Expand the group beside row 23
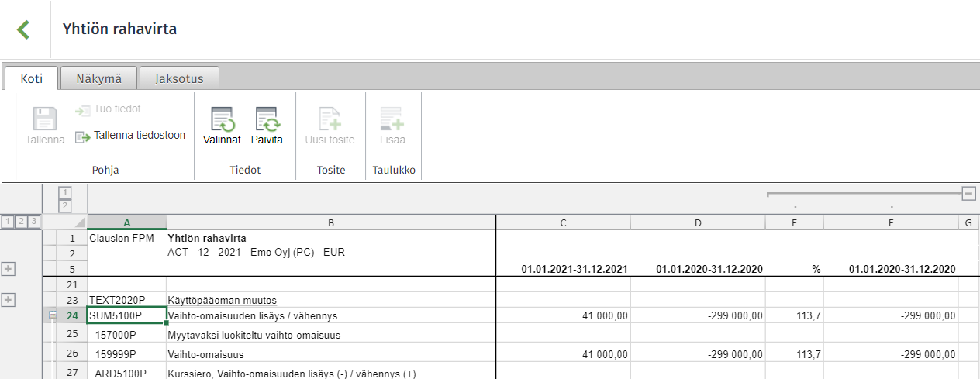The width and height of the screenshot is (980, 379). pos(9,300)
